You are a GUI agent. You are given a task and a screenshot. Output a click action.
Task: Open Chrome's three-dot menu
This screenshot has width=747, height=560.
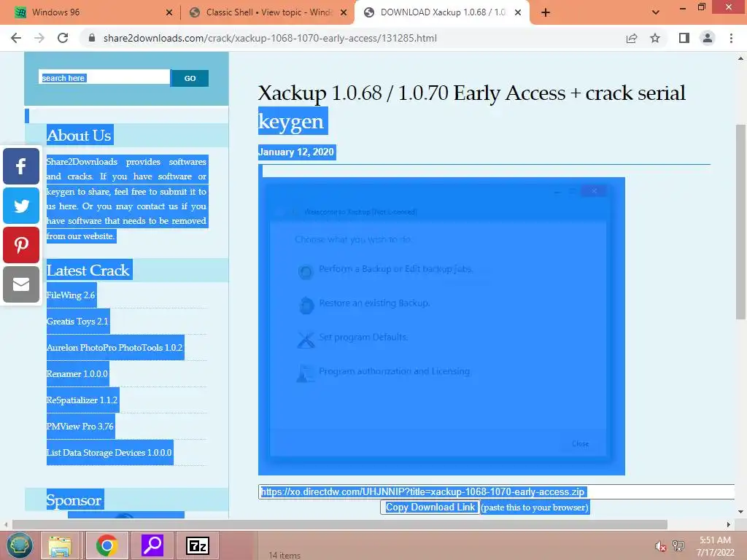pyautogui.click(x=731, y=38)
